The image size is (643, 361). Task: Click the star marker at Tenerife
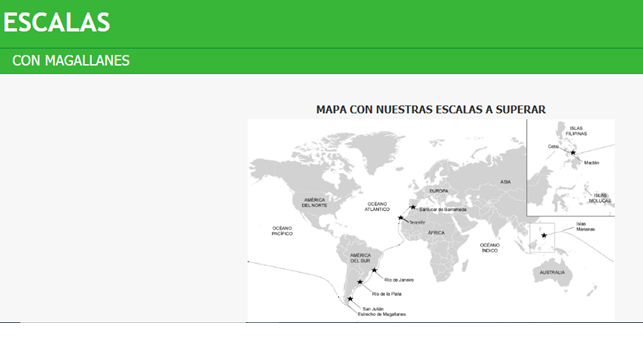tap(401, 218)
